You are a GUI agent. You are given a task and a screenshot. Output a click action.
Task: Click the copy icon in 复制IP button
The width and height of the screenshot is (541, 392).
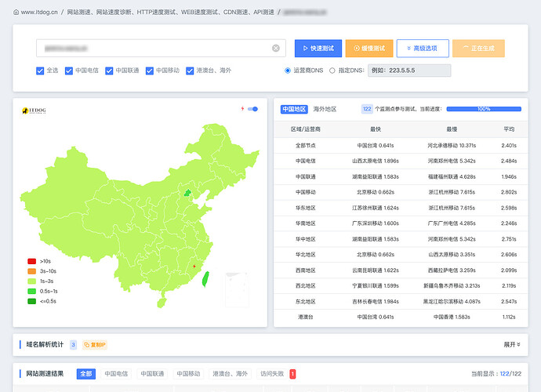click(x=86, y=345)
